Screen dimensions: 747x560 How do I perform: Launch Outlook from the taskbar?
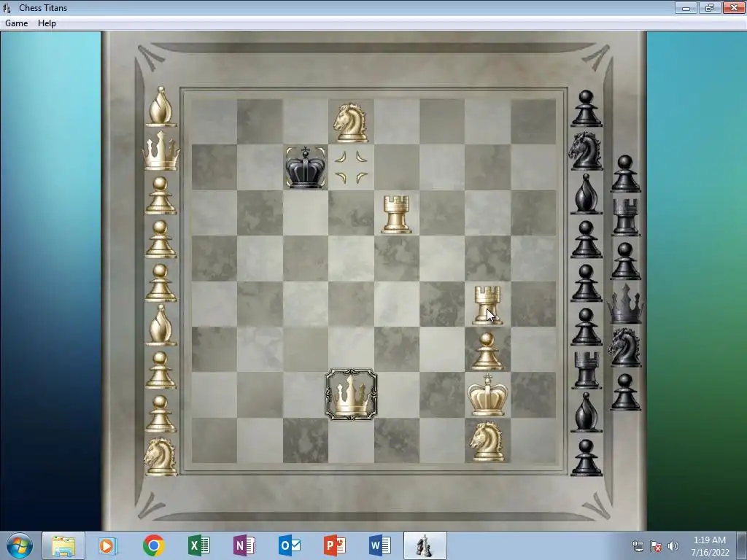289,545
